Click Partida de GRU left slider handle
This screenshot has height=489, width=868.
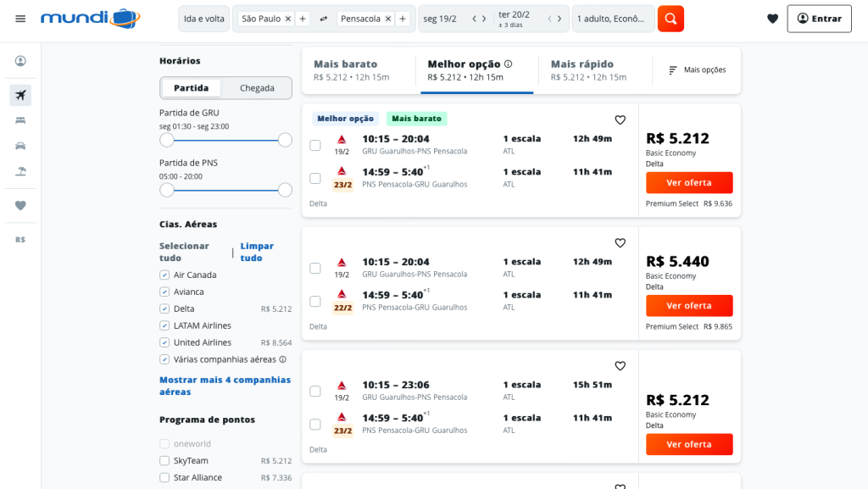[167, 140]
